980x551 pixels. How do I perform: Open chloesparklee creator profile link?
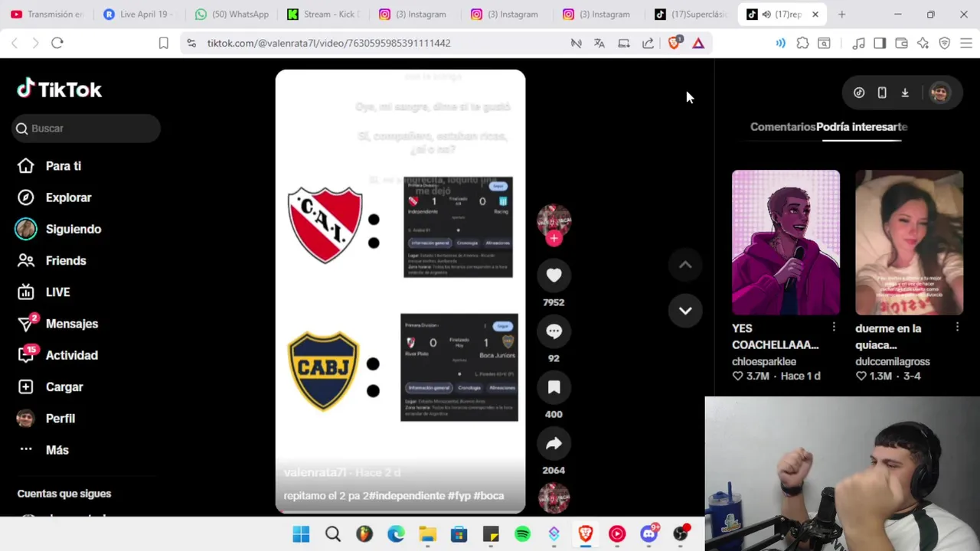(x=764, y=361)
